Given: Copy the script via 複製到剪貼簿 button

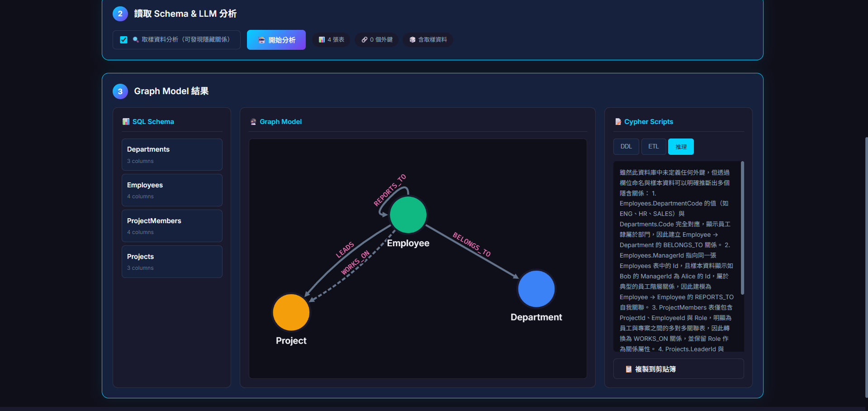Looking at the screenshot, I should click(678, 369).
